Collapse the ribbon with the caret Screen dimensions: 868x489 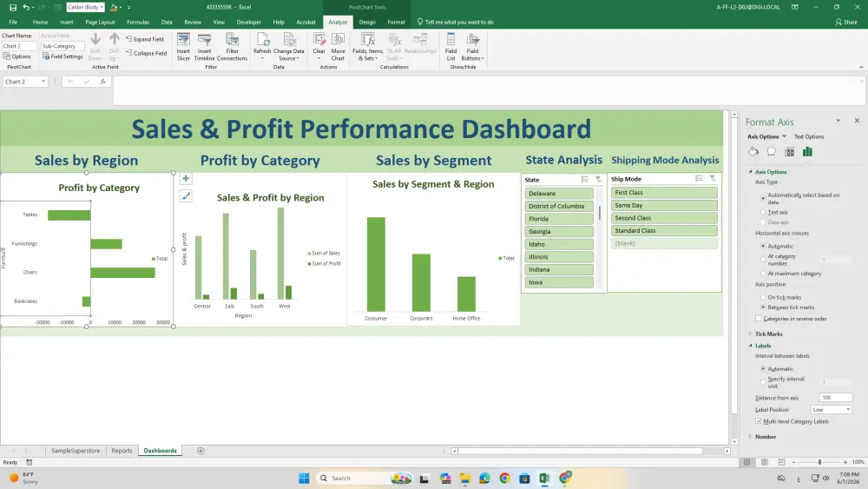click(861, 67)
